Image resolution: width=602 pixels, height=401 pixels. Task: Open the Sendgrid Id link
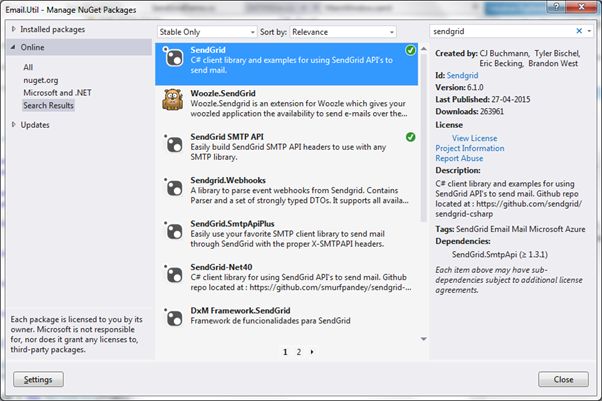tap(462, 75)
